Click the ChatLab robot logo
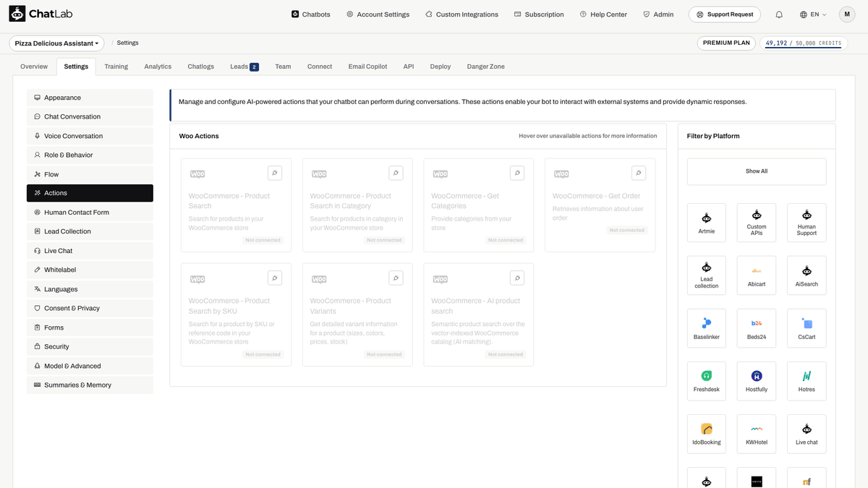The image size is (868, 488). point(17,14)
